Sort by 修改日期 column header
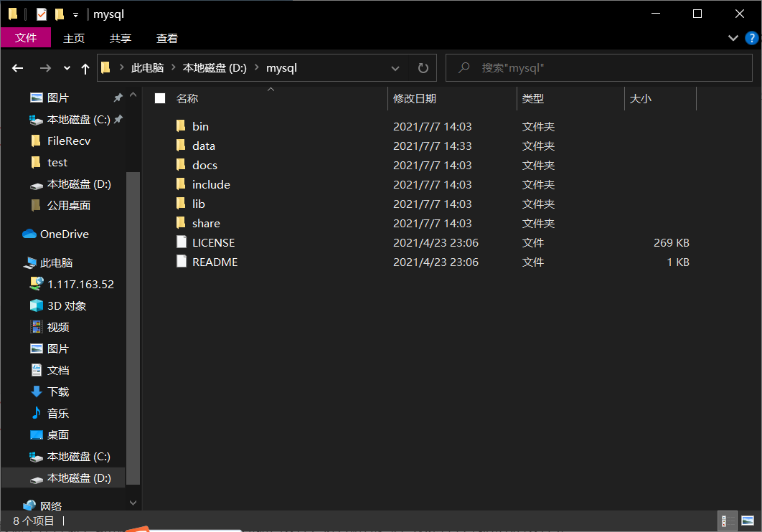 point(452,98)
